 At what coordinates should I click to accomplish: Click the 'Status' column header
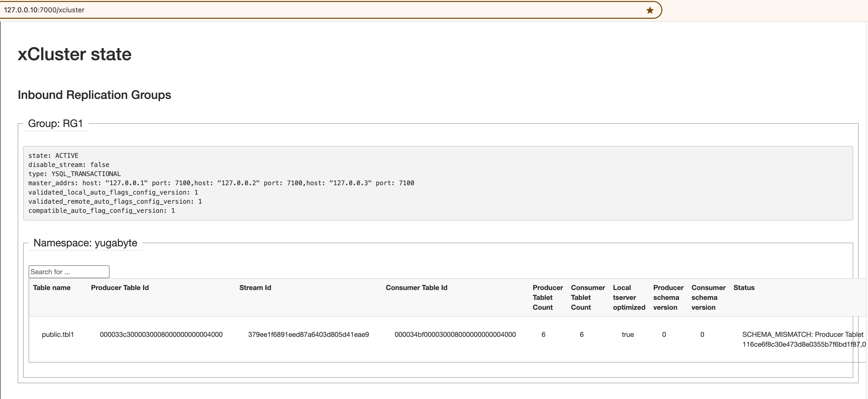744,288
